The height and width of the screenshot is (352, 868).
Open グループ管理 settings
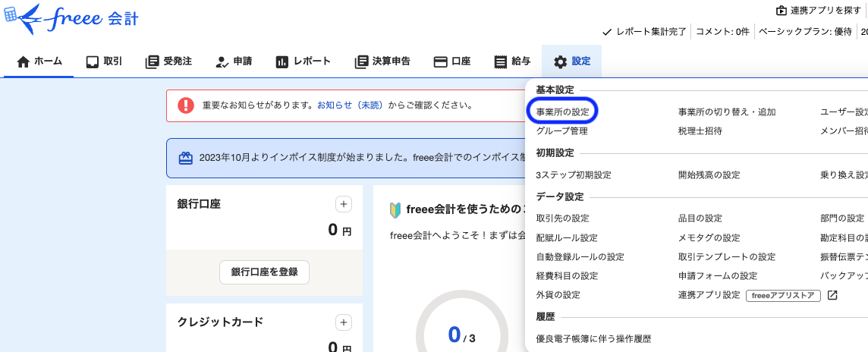[x=562, y=131]
